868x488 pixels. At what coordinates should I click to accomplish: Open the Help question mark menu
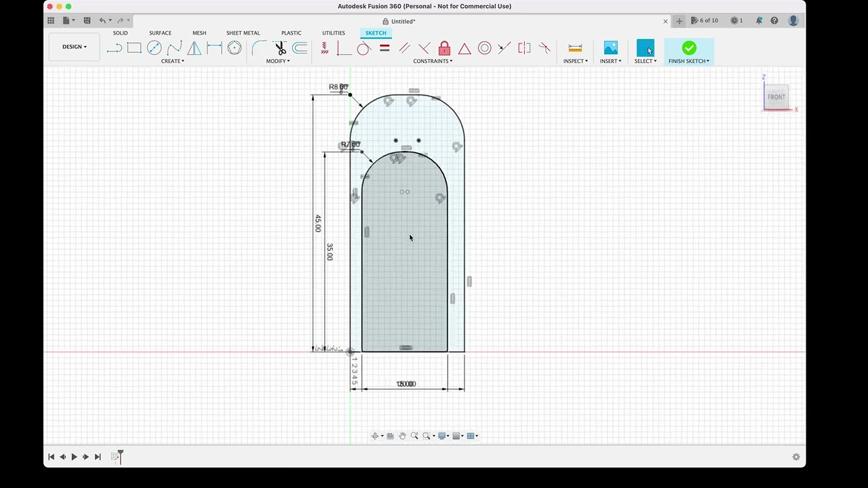tap(774, 20)
